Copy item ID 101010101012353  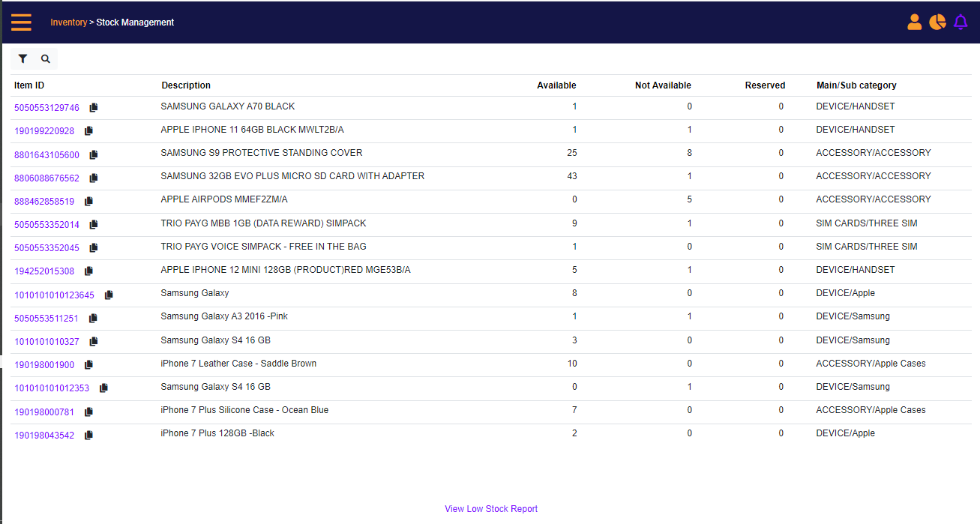[103, 388]
